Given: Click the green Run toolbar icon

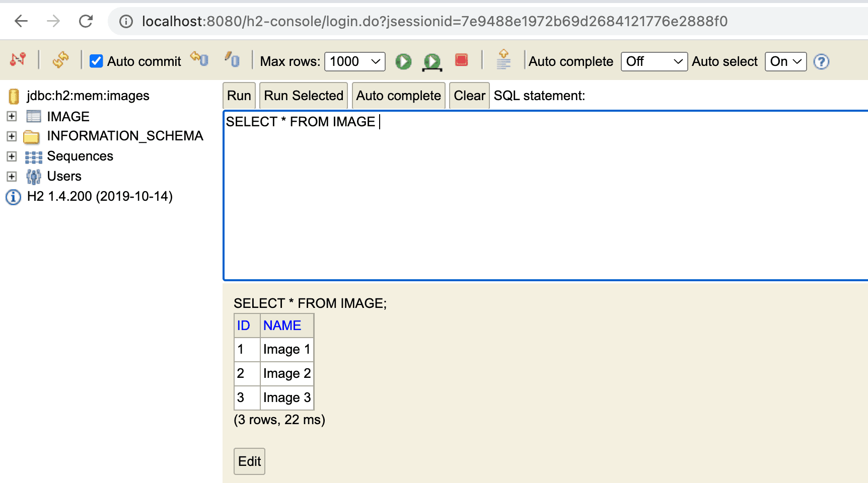Looking at the screenshot, I should [403, 61].
